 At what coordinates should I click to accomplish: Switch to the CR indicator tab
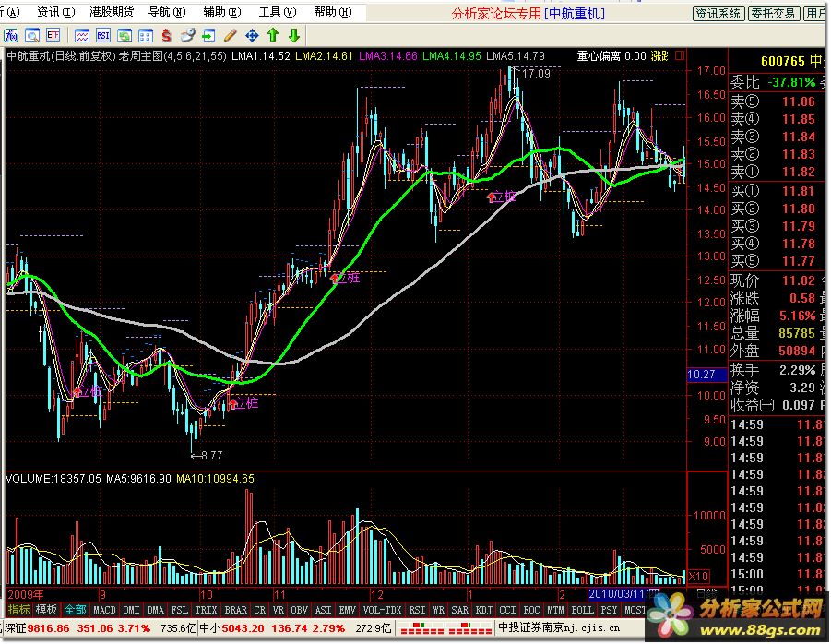(260, 610)
